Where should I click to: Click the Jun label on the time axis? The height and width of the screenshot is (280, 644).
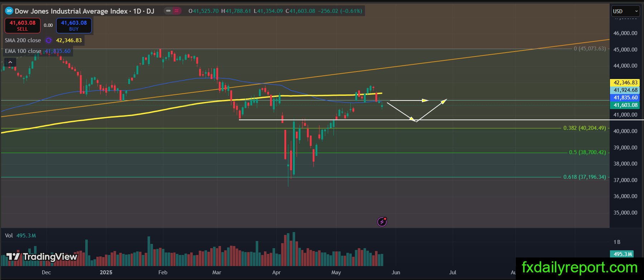(396, 272)
